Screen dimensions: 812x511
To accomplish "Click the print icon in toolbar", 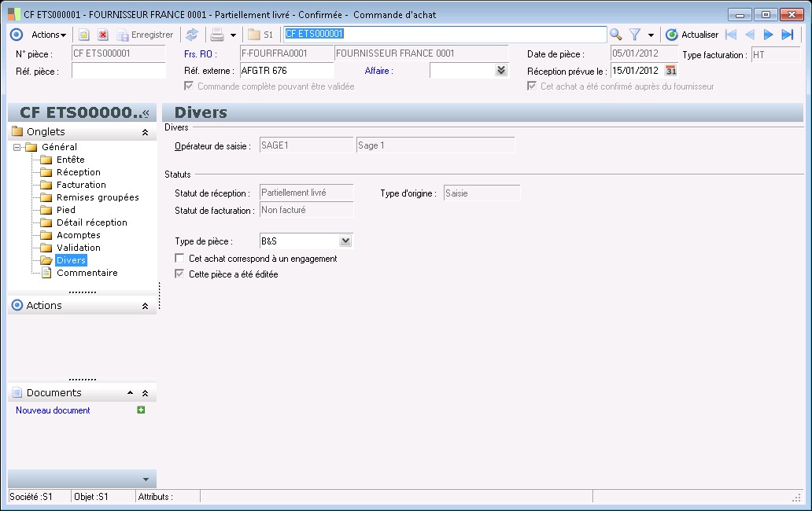I will tap(217, 35).
